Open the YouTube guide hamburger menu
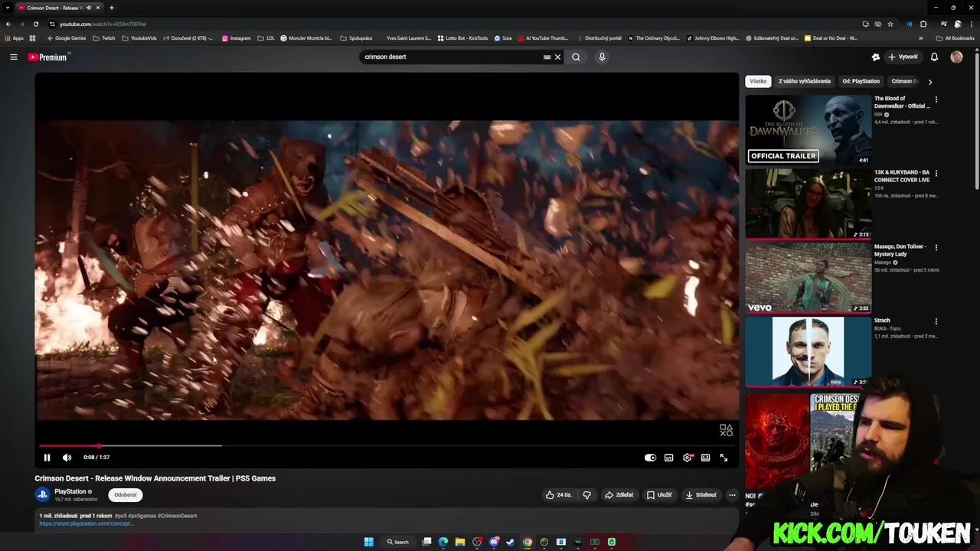 pos(13,57)
